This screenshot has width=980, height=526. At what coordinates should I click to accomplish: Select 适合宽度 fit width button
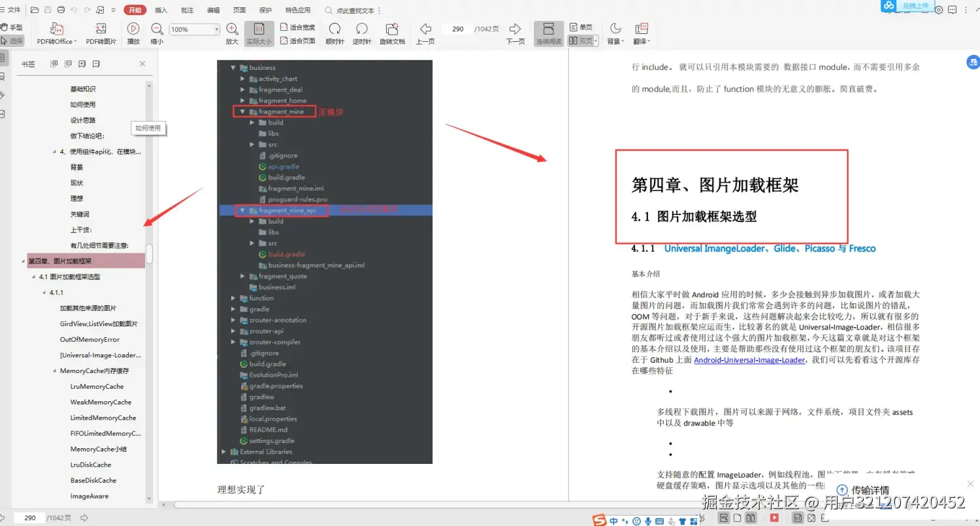coord(297,27)
